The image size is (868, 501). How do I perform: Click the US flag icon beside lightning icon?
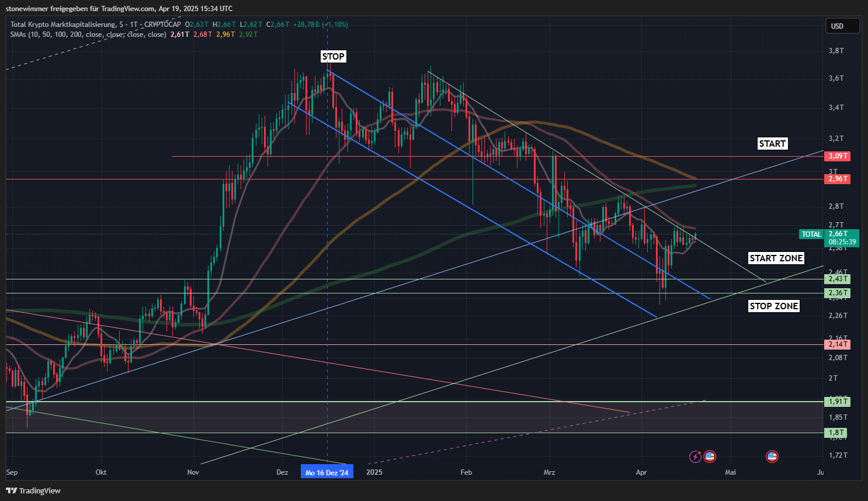(x=710, y=457)
